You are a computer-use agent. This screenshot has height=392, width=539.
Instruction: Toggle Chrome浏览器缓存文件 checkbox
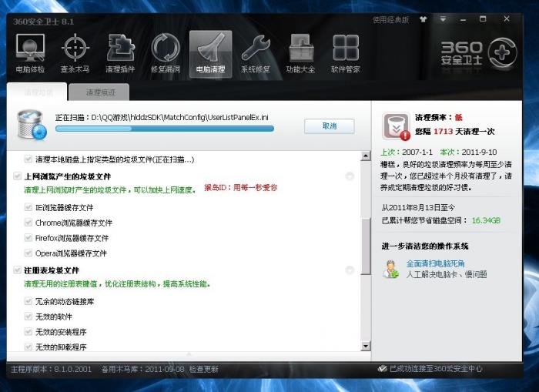(28, 223)
